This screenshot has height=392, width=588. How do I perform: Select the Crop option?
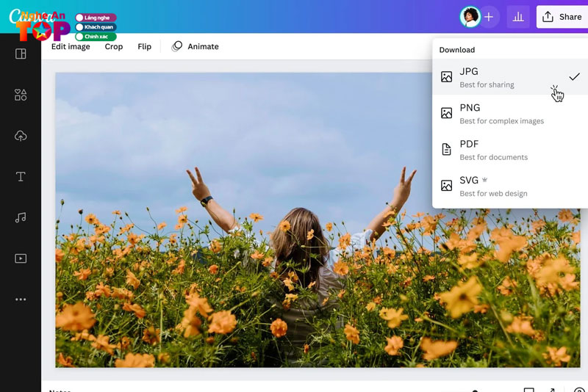pyautogui.click(x=114, y=46)
